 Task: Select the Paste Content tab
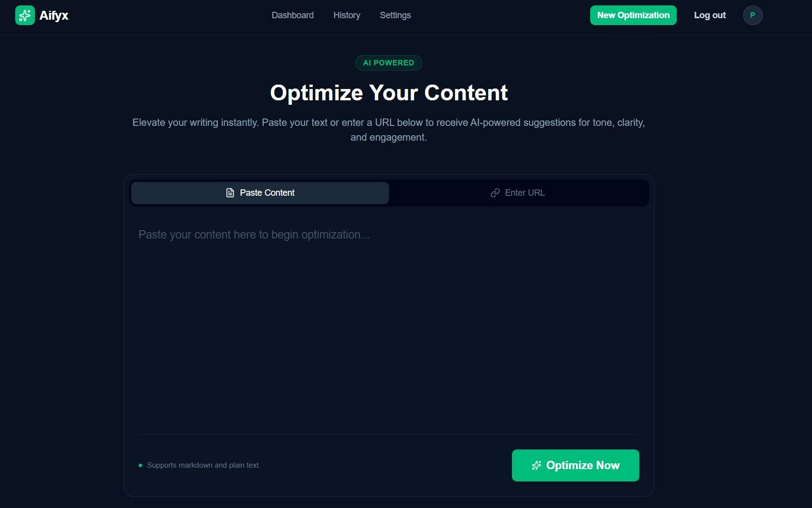260,193
